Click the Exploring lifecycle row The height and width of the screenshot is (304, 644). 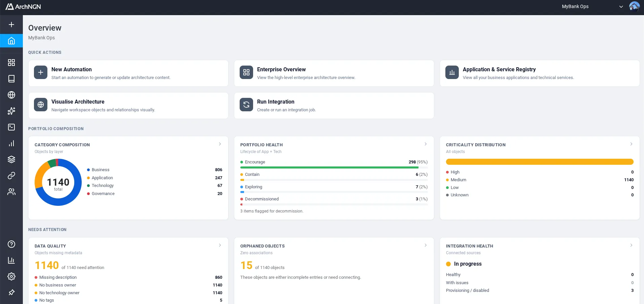[334, 187]
